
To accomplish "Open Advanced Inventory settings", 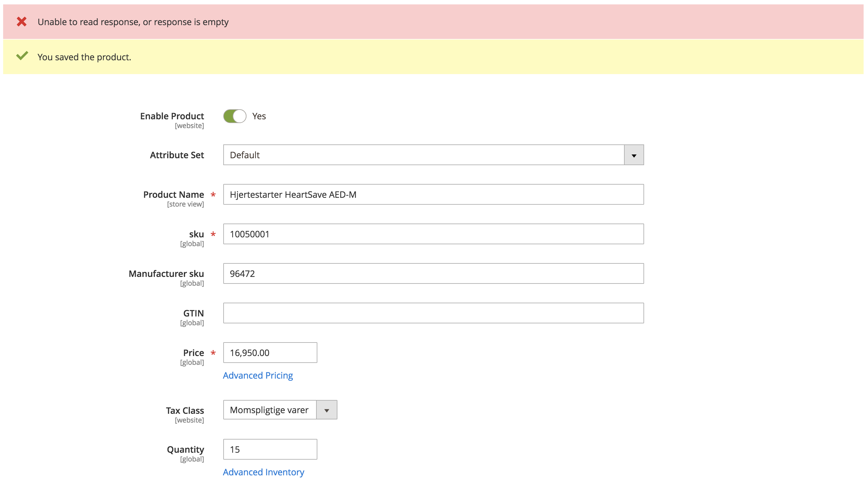I will point(263,472).
